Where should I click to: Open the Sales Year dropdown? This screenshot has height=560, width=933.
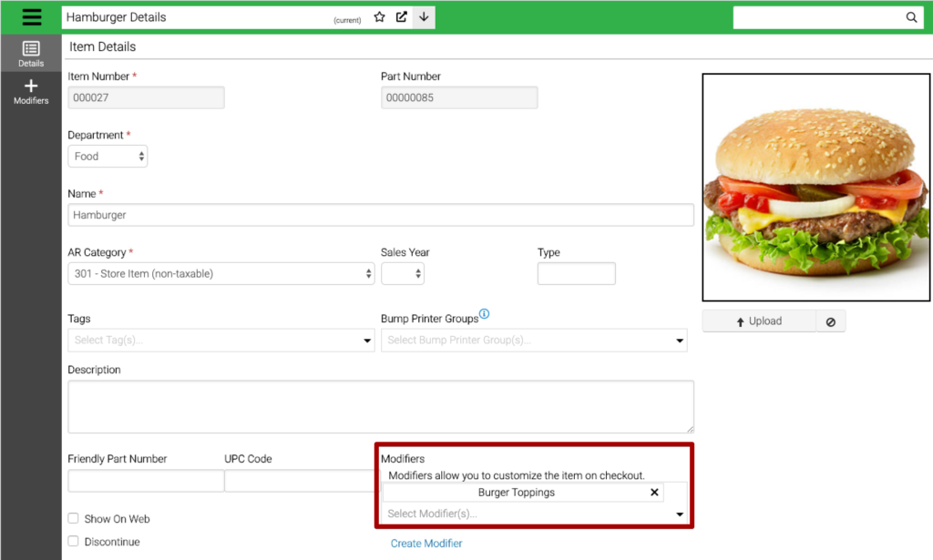click(x=402, y=273)
